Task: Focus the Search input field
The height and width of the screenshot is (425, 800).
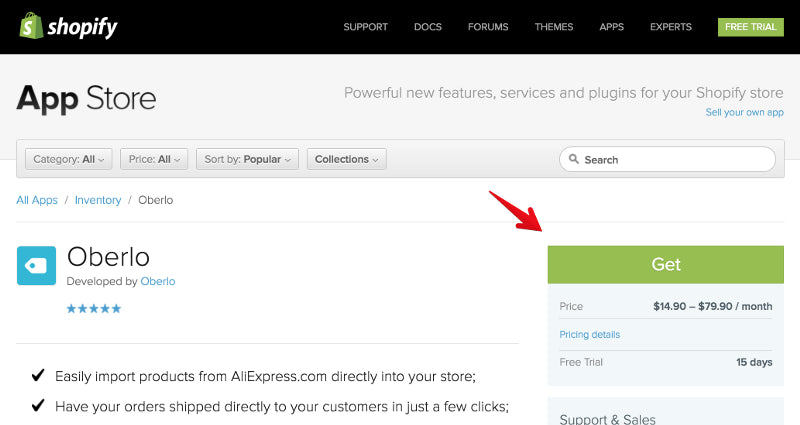Action: pos(667,159)
